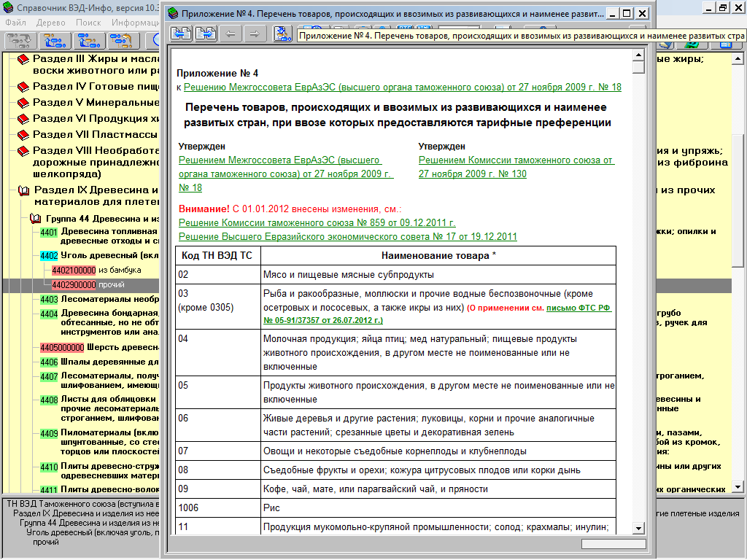Image resolution: width=747 pixels, height=560 pixels.
Task: Open link Решение Высшего Евразийского экономического совета № 17
Action: (x=348, y=237)
